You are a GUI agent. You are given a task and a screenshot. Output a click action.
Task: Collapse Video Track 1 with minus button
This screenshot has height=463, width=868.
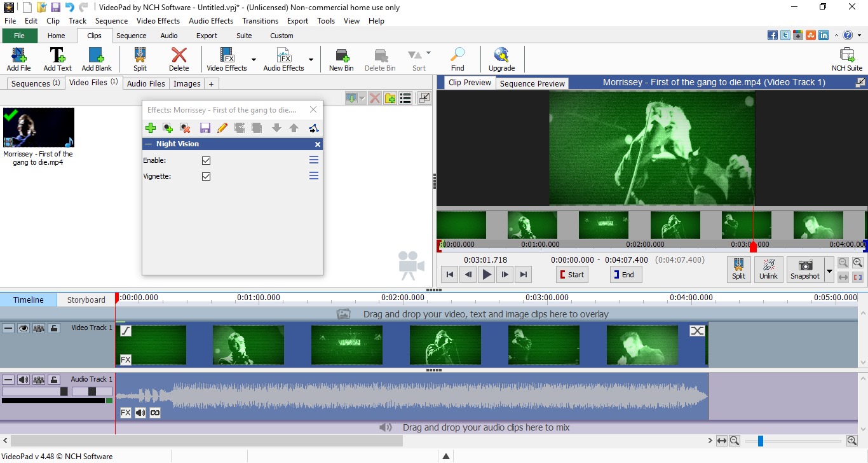(8, 328)
